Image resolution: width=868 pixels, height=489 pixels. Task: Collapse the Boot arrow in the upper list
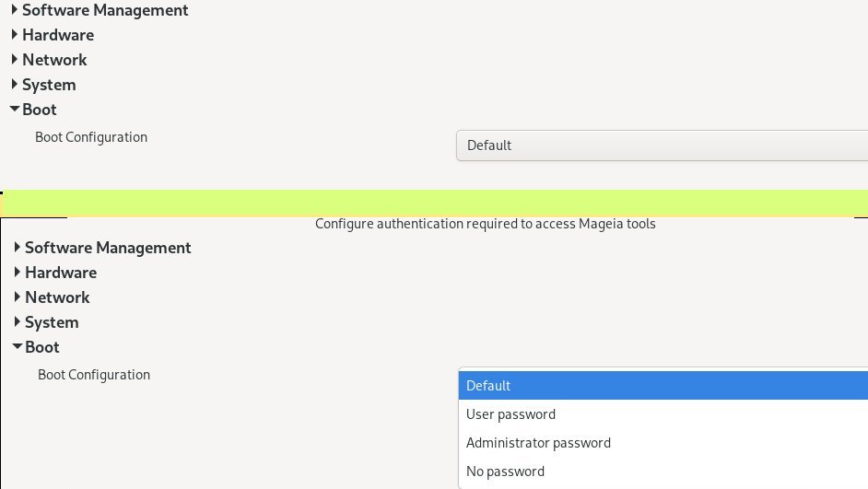15,110
